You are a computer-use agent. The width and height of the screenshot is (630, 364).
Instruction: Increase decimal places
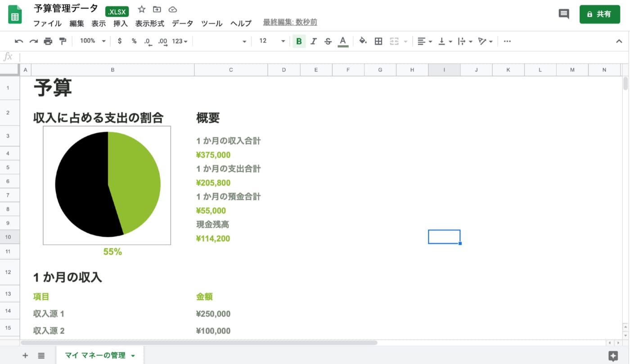[x=163, y=41]
